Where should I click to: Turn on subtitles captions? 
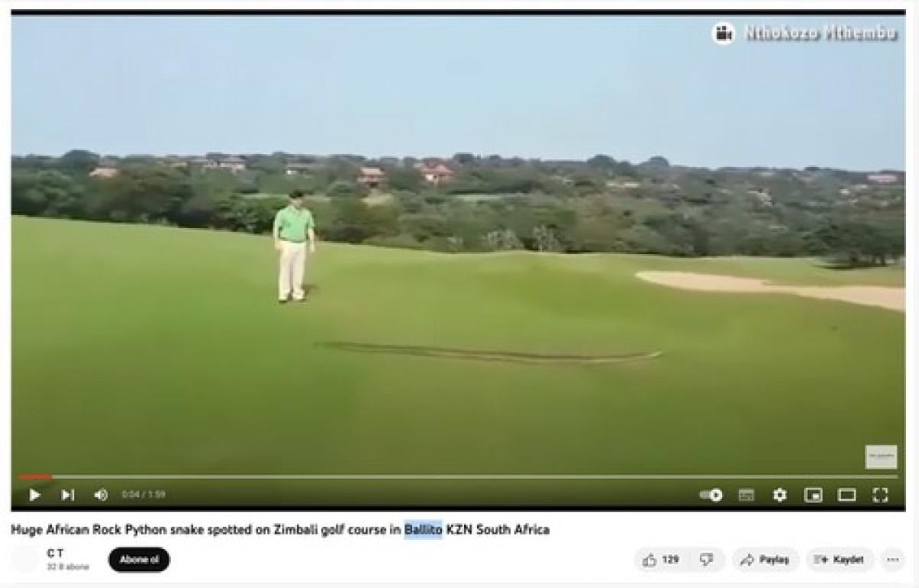(746, 495)
